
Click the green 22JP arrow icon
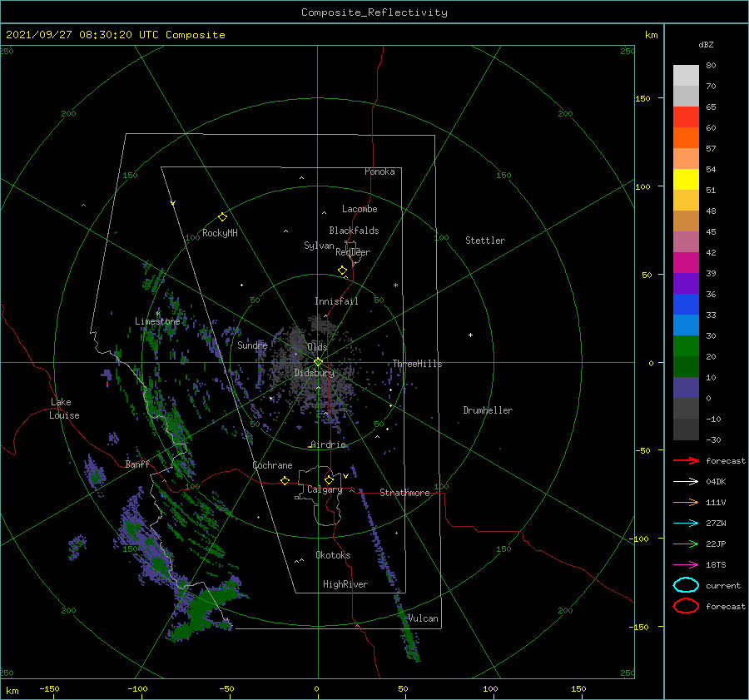click(x=686, y=544)
